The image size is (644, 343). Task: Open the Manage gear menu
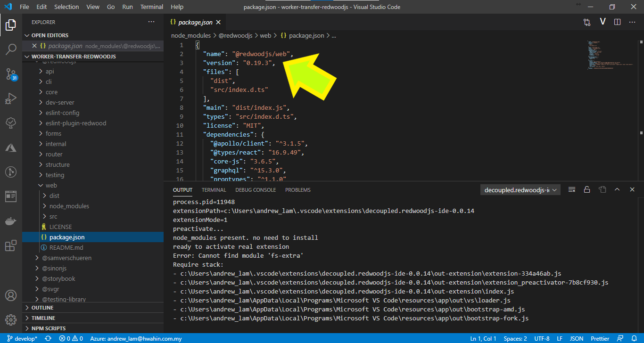point(11,320)
